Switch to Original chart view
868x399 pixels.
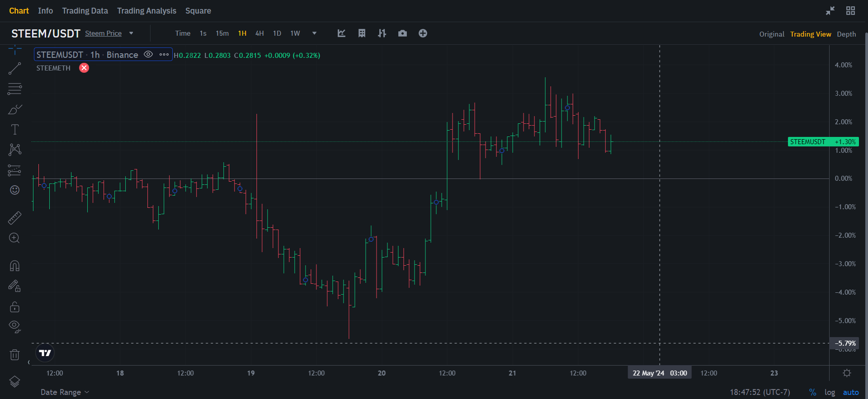click(772, 34)
